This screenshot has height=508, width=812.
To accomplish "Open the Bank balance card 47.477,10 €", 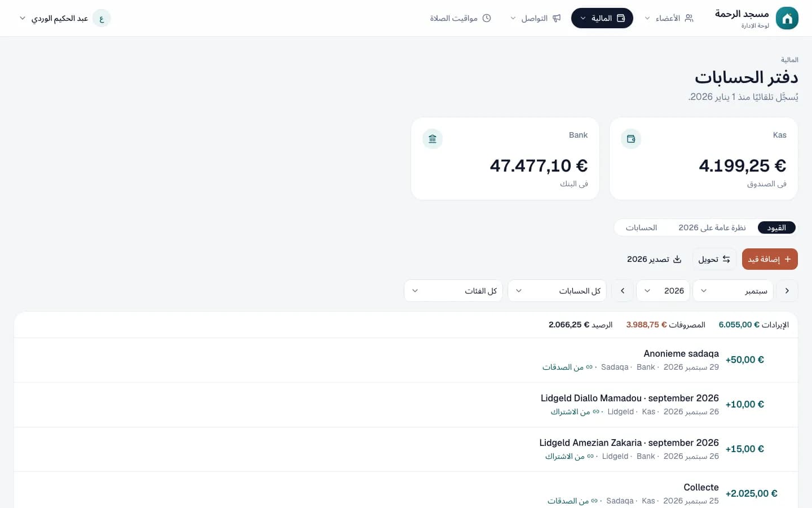I will point(505,159).
